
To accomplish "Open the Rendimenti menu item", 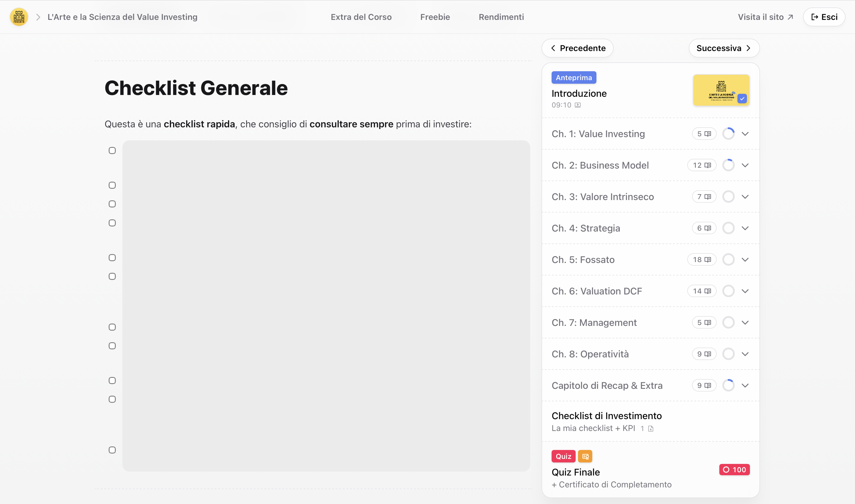I will point(501,17).
